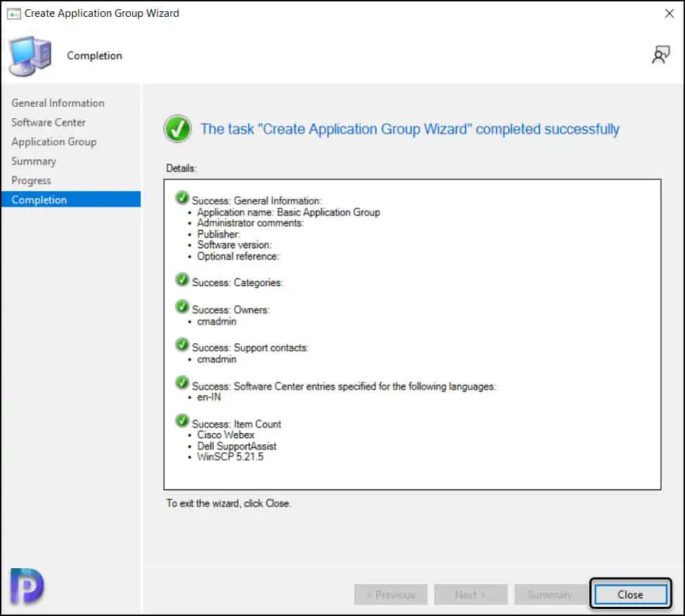The image size is (685, 616).
Task: Click 'Success: Owners:' heading text
Action: click(231, 309)
